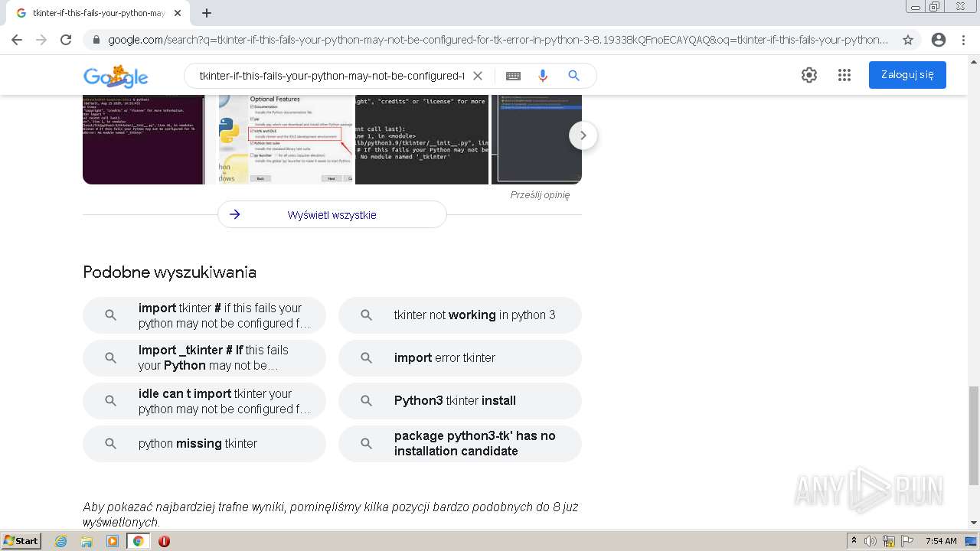
Task: Click scrollbar down arrow
Action: click(973, 523)
